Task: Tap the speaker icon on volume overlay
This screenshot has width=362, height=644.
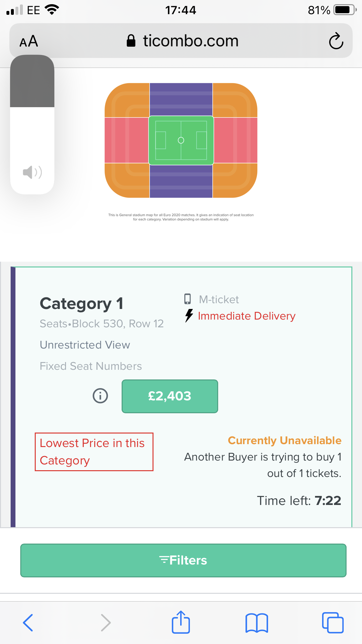Action: [32, 173]
